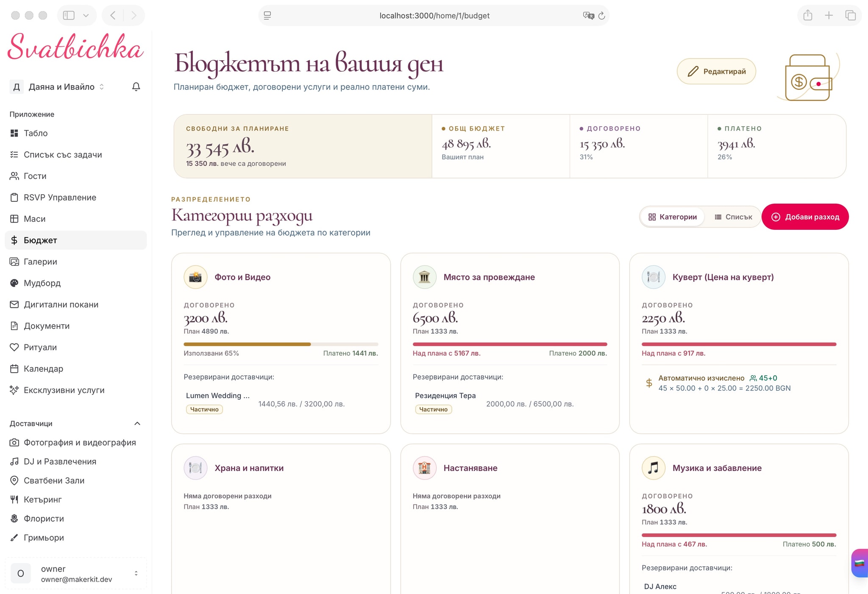Open the Кетъринг suppliers menu item
This screenshot has width=868, height=594.
(76, 499)
